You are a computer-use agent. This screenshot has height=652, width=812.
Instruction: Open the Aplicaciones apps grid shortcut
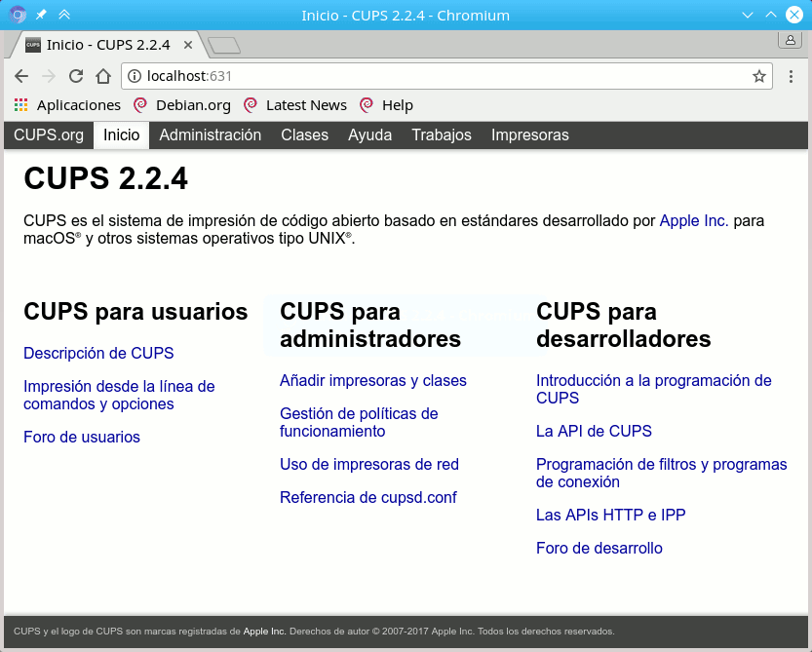click(67, 105)
